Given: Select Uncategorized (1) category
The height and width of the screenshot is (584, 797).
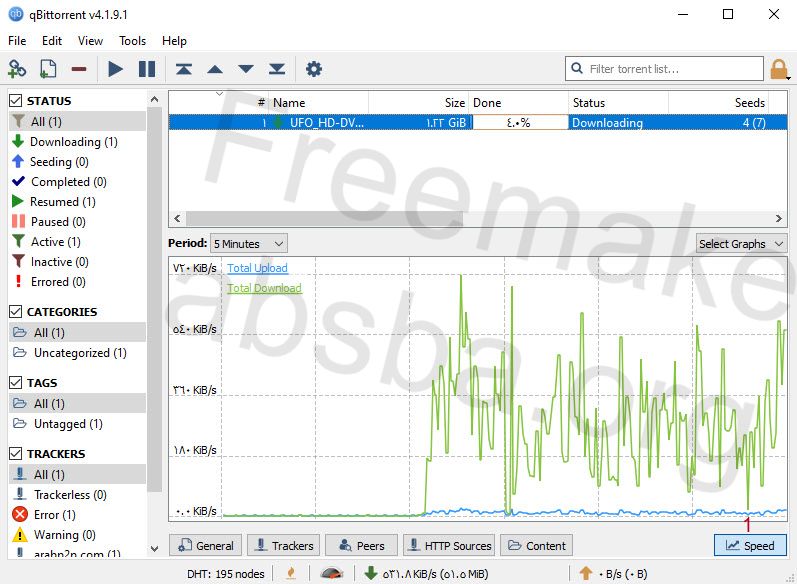Looking at the screenshot, I should click(x=77, y=353).
